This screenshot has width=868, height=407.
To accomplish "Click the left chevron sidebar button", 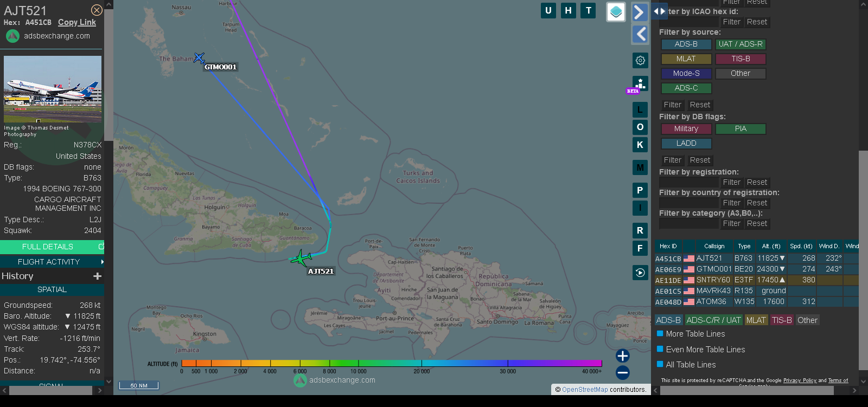I will [x=640, y=34].
